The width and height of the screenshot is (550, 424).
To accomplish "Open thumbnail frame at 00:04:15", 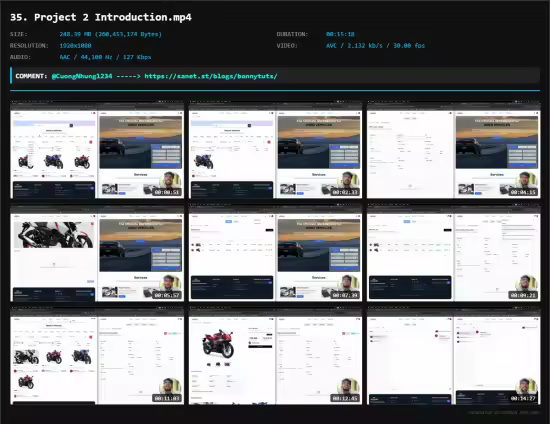I will click(x=454, y=149).
